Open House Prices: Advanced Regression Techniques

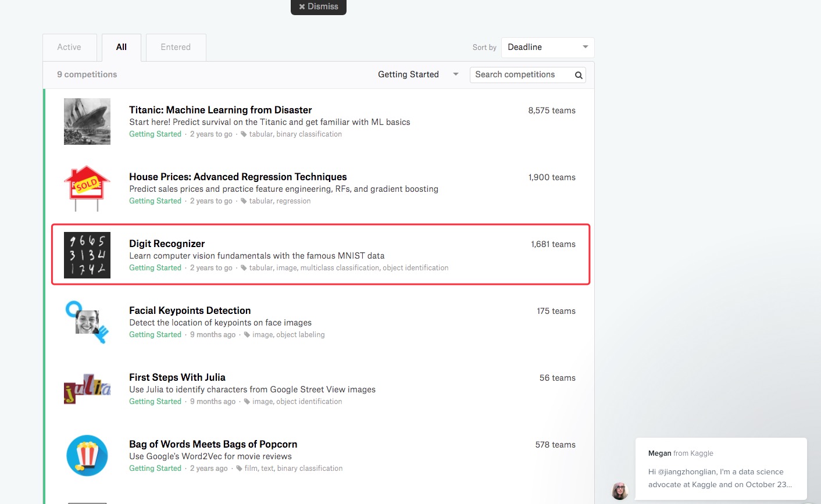[238, 177]
